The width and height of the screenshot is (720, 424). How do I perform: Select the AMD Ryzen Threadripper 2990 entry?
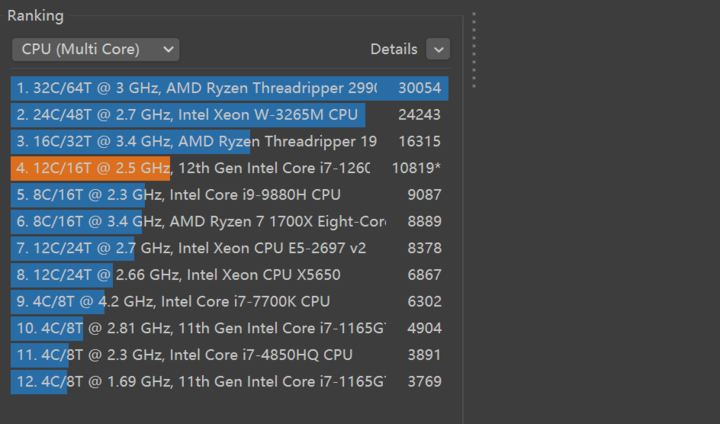point(200,88)
